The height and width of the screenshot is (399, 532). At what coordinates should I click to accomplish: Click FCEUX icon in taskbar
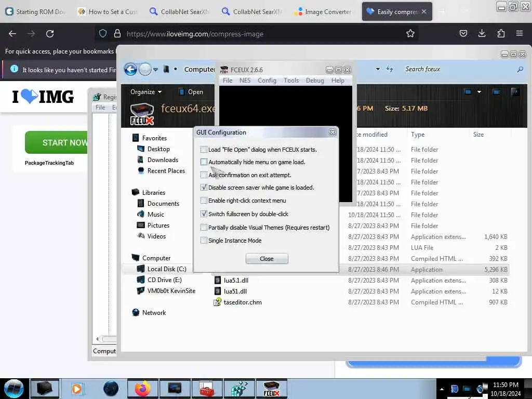(x=271, y=389)
